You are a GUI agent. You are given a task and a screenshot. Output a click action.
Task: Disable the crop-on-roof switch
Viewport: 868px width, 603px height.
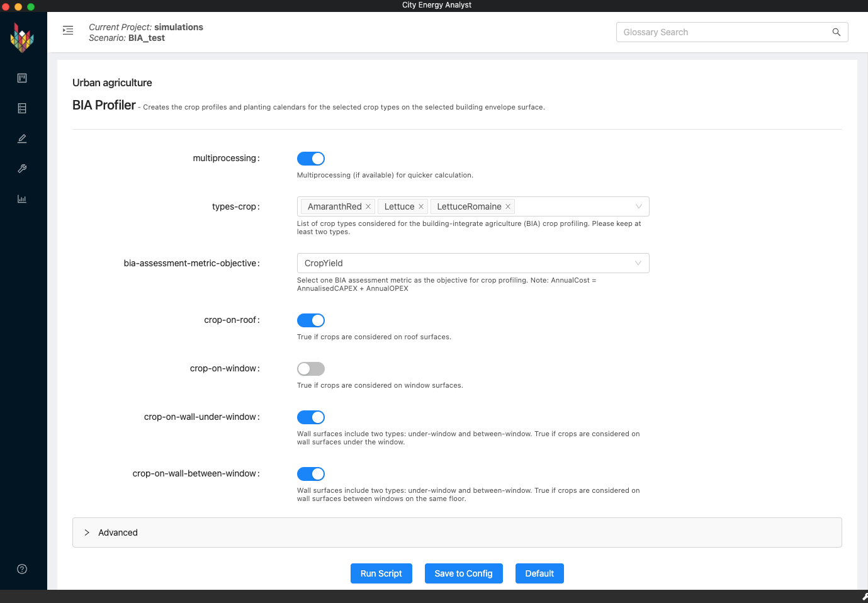(x=311, y=320)
